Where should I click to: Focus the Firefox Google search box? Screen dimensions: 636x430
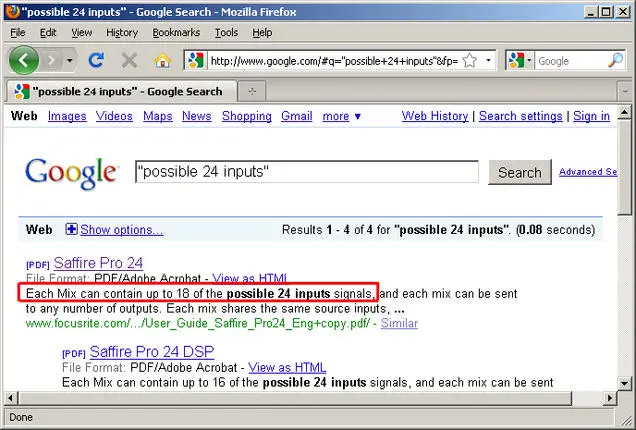click(x=571, y=61)
